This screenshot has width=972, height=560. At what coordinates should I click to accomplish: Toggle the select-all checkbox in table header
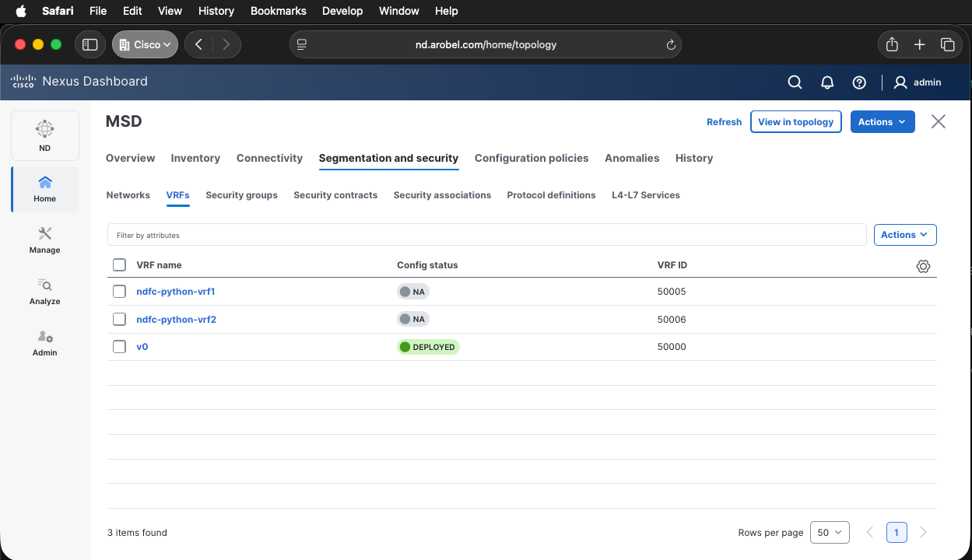[119, 265]
